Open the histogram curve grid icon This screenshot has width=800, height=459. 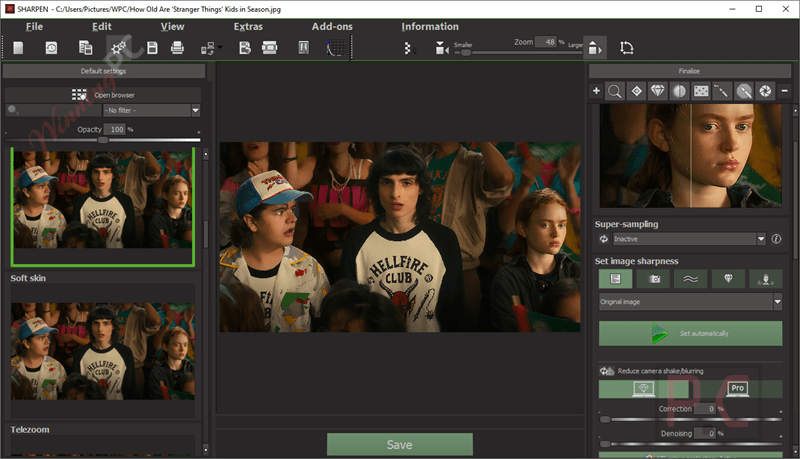click(x=336, y=48)
